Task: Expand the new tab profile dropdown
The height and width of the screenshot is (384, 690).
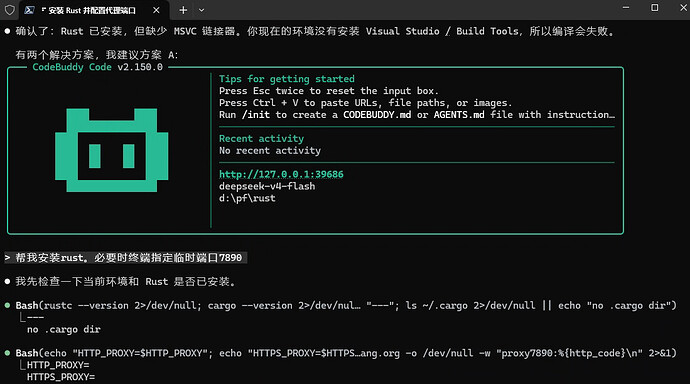Action: tap(202, 10)
